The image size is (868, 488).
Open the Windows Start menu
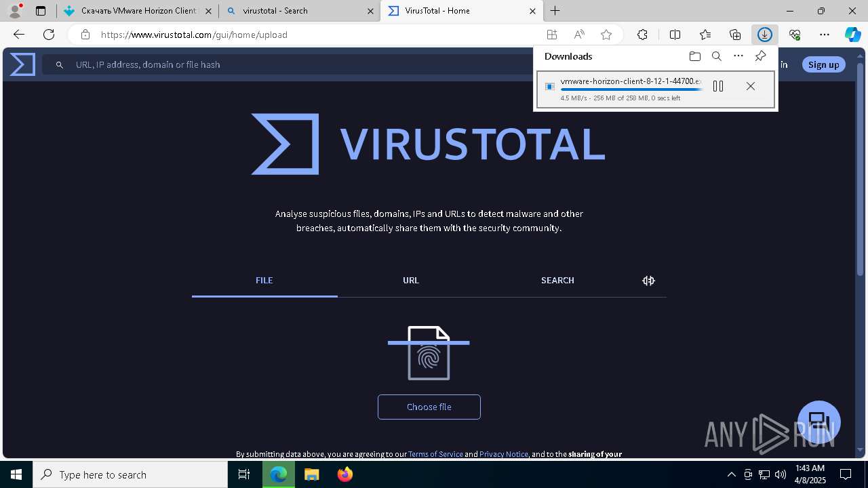point(16,474)
